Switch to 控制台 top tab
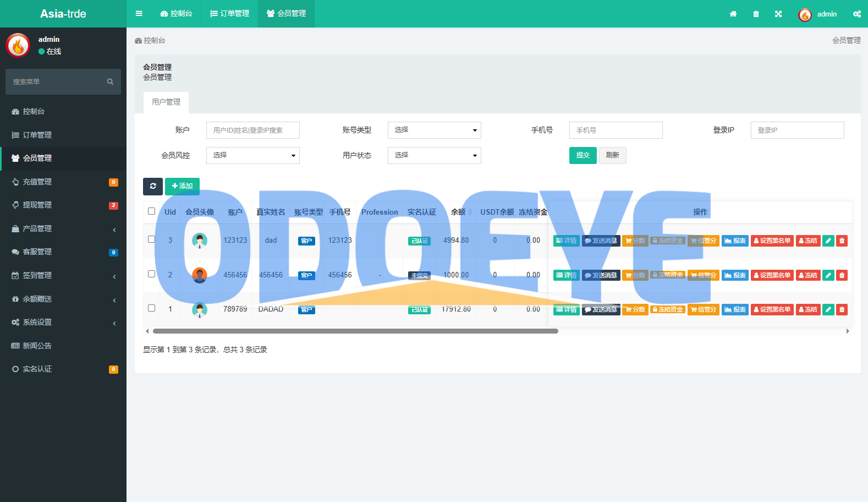868x502 pixels. [177, 14]
